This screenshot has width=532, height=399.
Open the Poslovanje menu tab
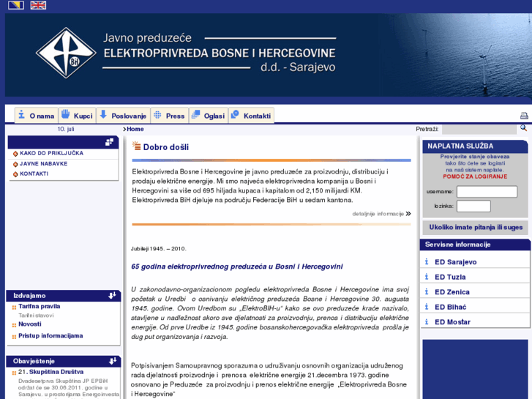click(124, 116)
